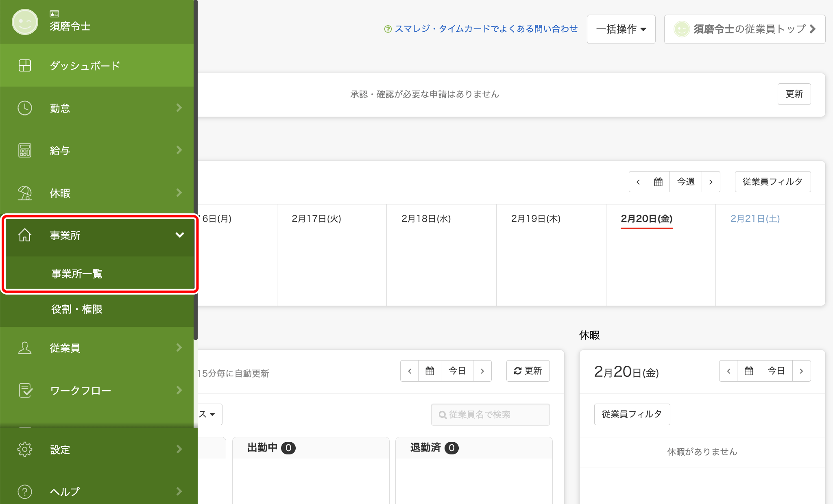This screenshot has width=833, height=504.
Task: Go to next week in the schedule
Action: pyautogui.click(x=711, y=182)
